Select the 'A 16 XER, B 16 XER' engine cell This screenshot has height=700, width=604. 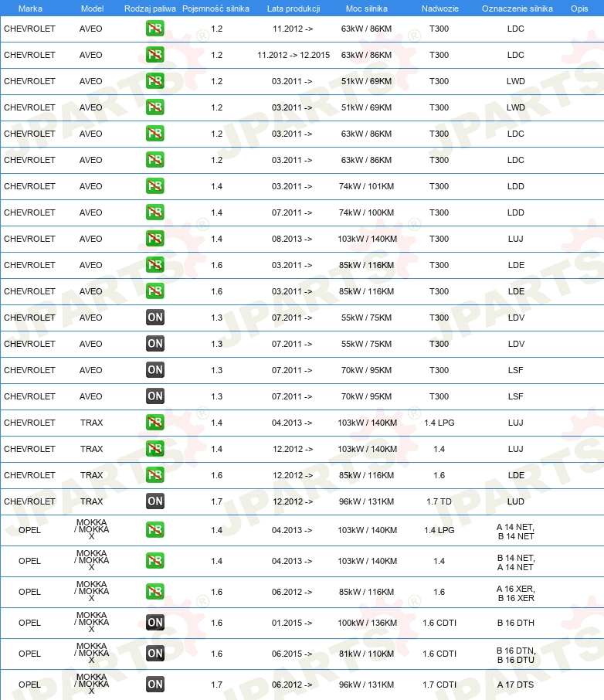coord(516,593)
